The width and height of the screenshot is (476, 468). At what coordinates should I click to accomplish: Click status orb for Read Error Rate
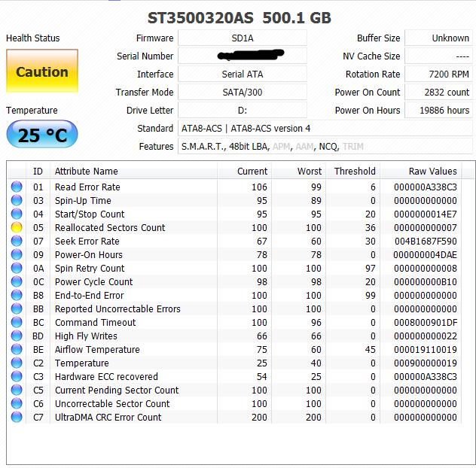17,187
